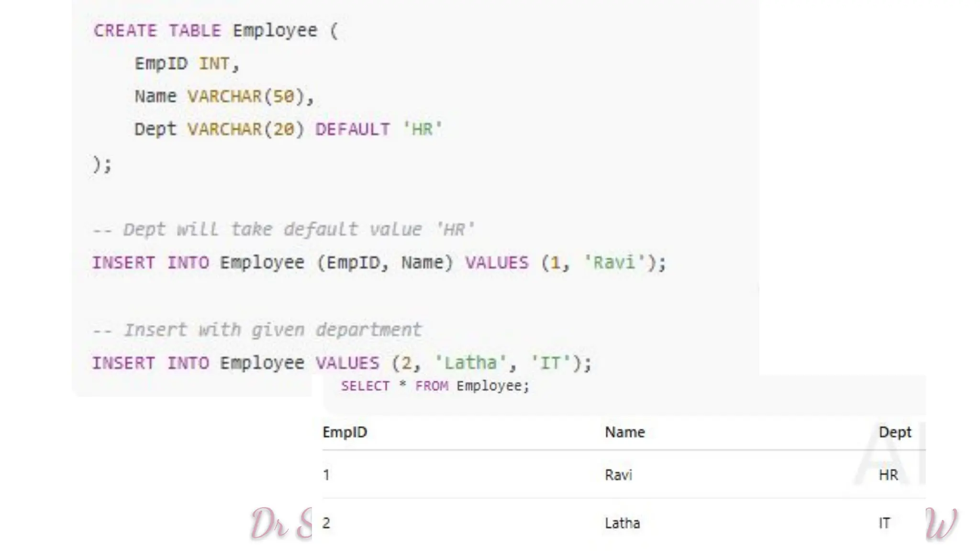Click the 'Latha' value in second insert
Viewport: 980px width, 551px height.
[470, 363]
